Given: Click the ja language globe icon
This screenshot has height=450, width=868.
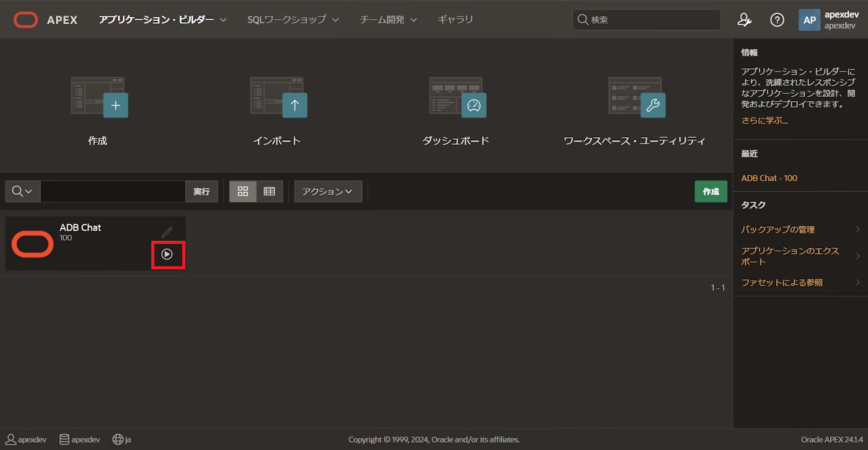Looking at the screenshot, I should pos(118,439).
